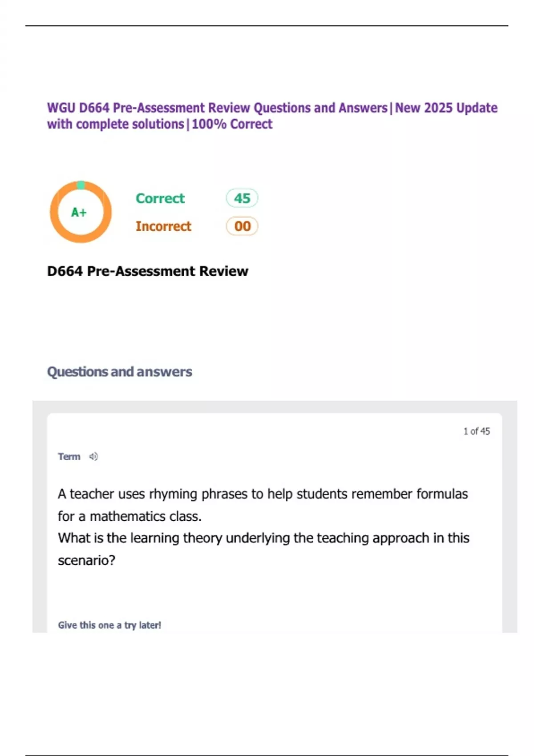Click the 'Give this one a try later!' message
This screenshot has width=534, height=756.
coord(109,625)
